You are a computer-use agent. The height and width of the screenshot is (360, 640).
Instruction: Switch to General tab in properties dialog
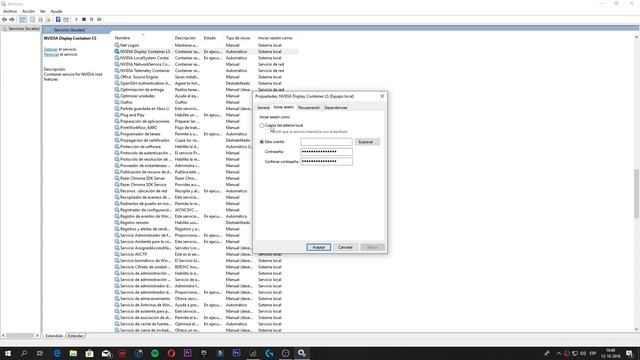tap(263, 108)
